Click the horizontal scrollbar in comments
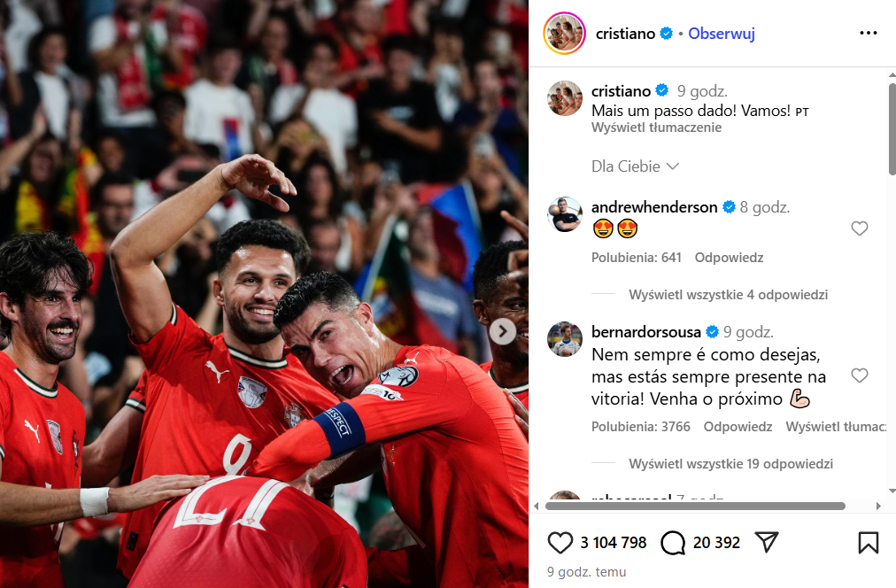Image resolution: width=896 pixels, height=588 pixels. (x=695, y=507)
